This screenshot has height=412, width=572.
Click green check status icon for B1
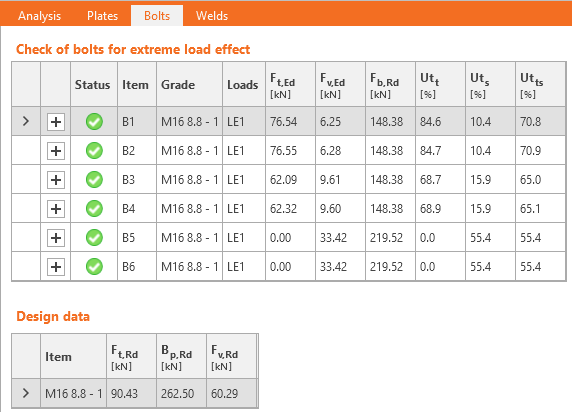tap(94, 122)
